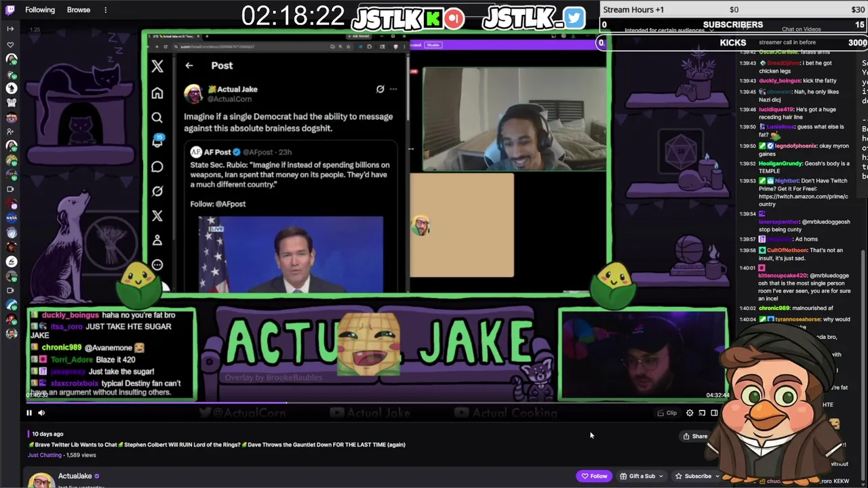
Task: Open the Twitch home logo
Action: point(10,9)
